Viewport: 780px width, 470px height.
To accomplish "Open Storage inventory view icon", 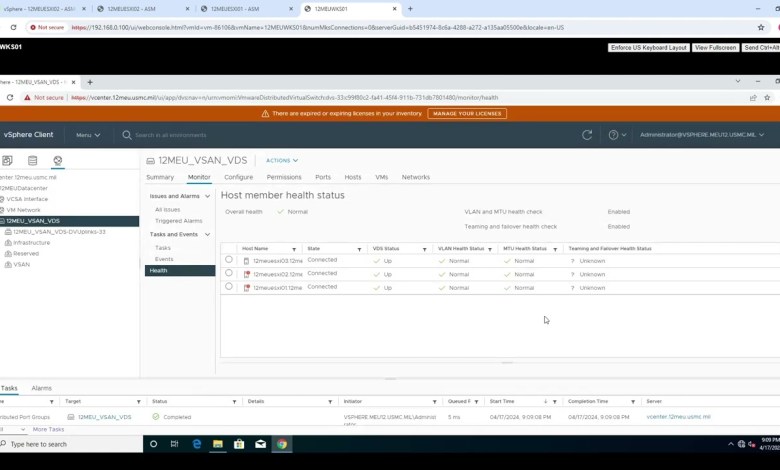I will pyautogui.click(x=32, y=160).
